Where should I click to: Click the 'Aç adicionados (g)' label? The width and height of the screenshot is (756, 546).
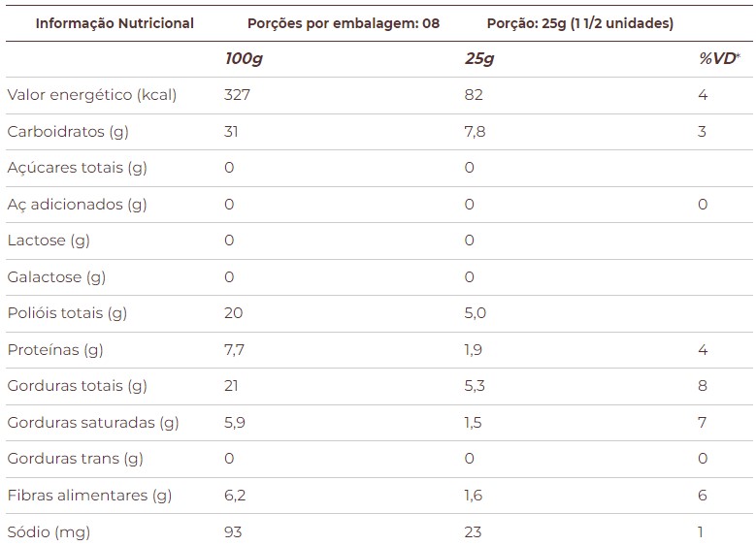[x=77, y=205]
